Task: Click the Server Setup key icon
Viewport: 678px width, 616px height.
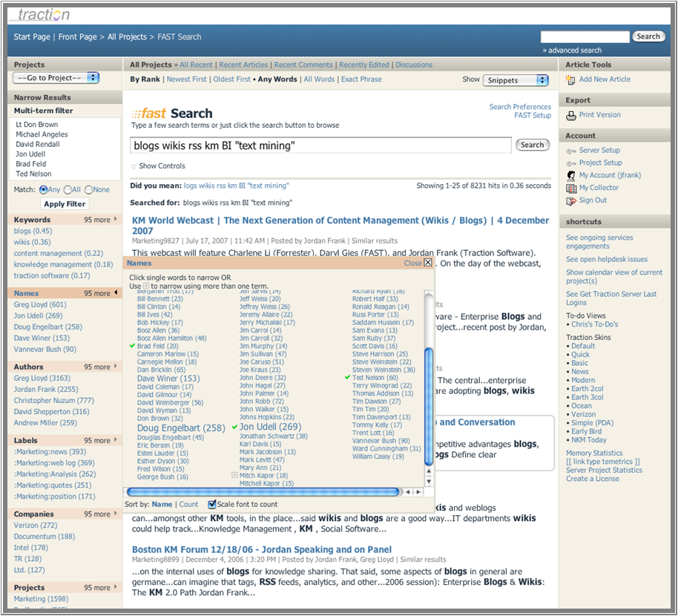Action: pos(571,151)
